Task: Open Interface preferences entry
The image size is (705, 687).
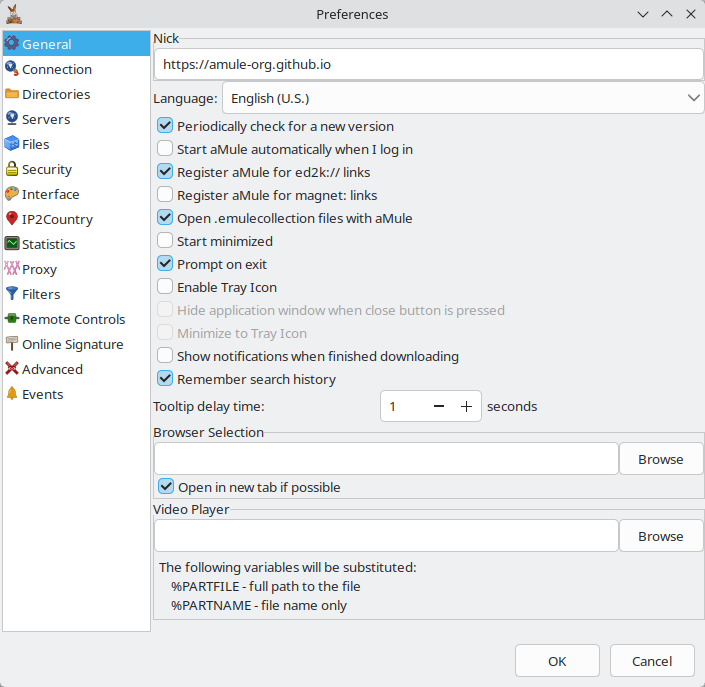Action: point(76,194)
